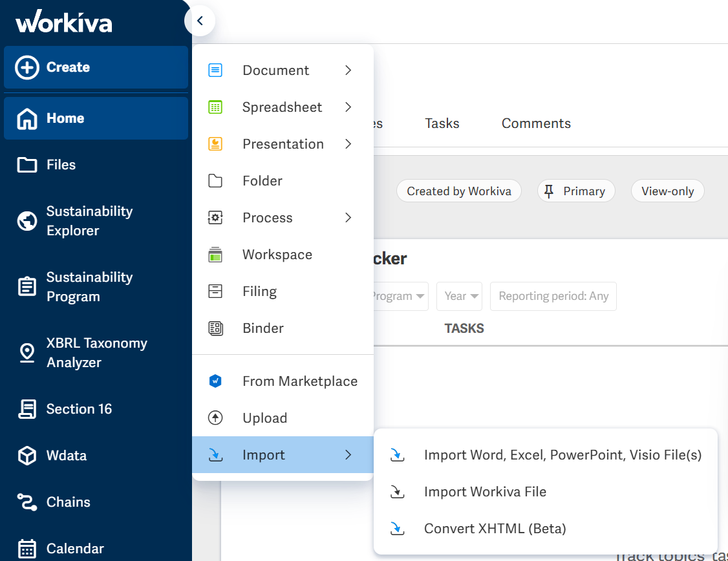Click the Process gear icon
This screenshot has height=561, width=728.
(215, 218)
